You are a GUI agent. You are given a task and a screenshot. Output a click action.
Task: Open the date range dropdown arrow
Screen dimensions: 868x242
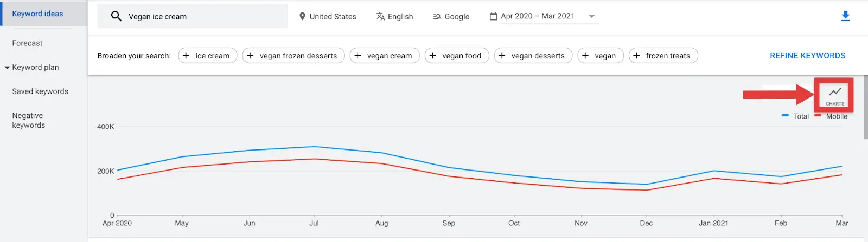(592, 16)
